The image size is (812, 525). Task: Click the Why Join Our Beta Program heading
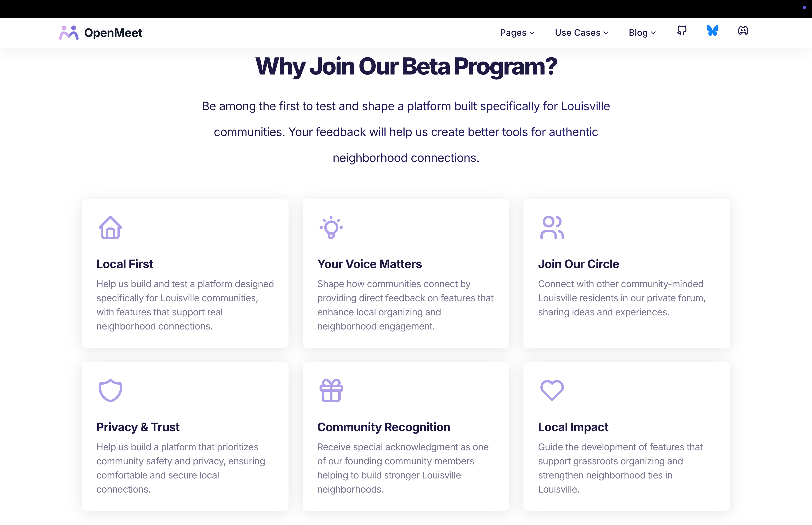pyautogui.click(x=406, y=67)
